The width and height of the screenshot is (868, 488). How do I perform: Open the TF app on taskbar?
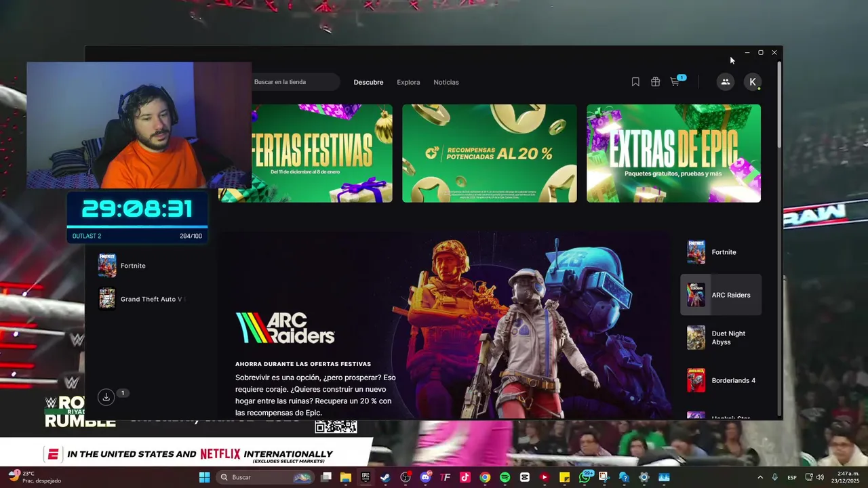(445, 477)
